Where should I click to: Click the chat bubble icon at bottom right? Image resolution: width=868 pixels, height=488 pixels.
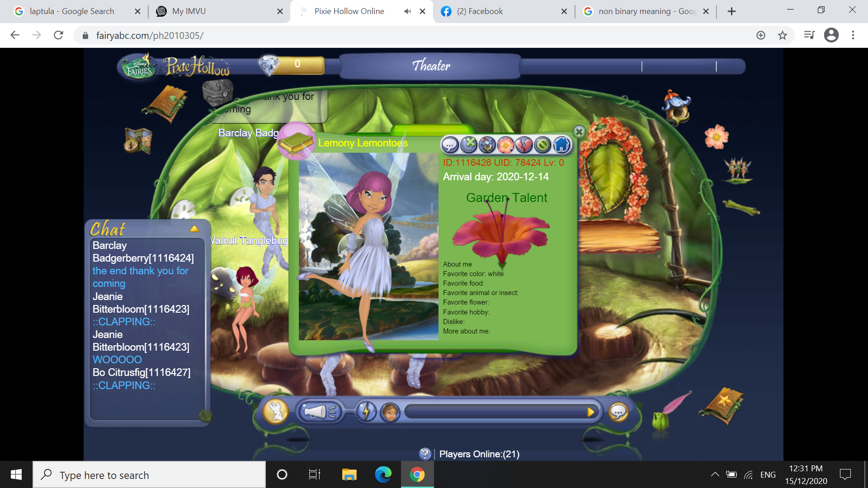[x=618, y=412]
